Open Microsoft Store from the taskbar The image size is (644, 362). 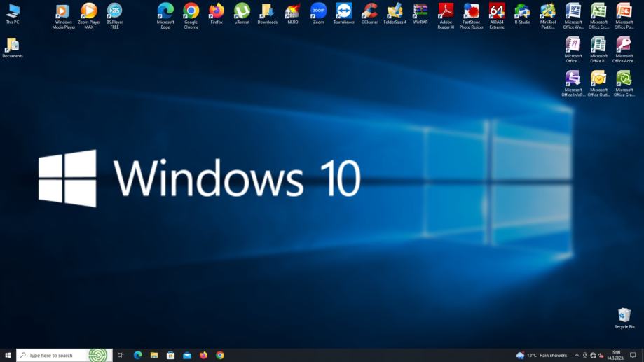170,355
